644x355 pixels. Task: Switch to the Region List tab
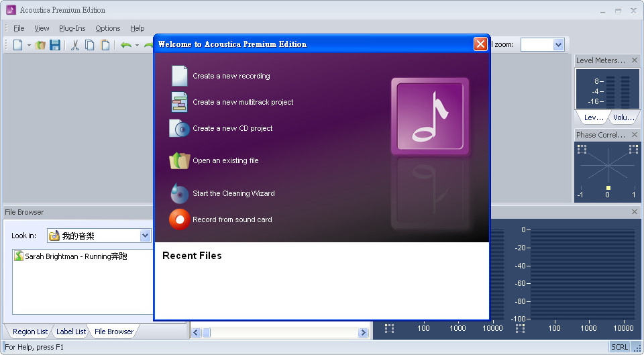pos(30,332)
